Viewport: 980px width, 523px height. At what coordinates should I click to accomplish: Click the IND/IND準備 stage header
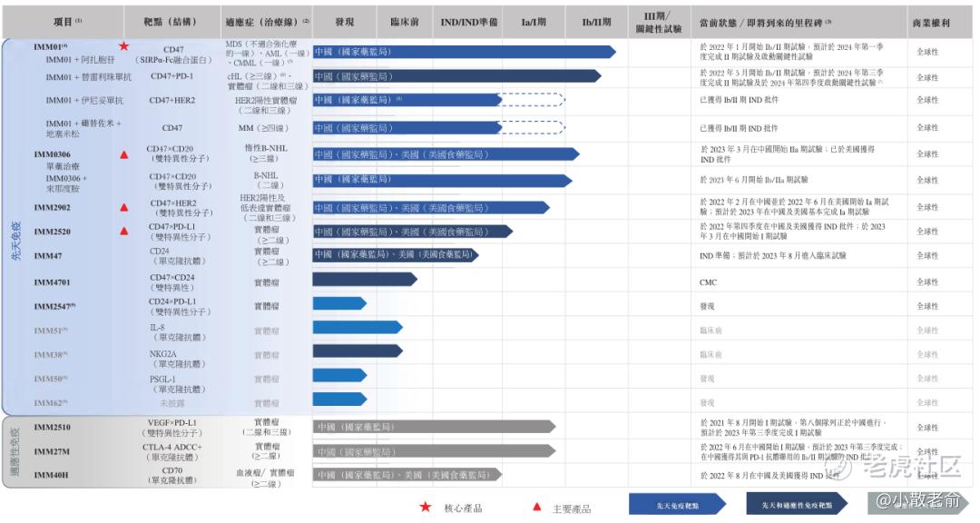click(x=469, y=22)
